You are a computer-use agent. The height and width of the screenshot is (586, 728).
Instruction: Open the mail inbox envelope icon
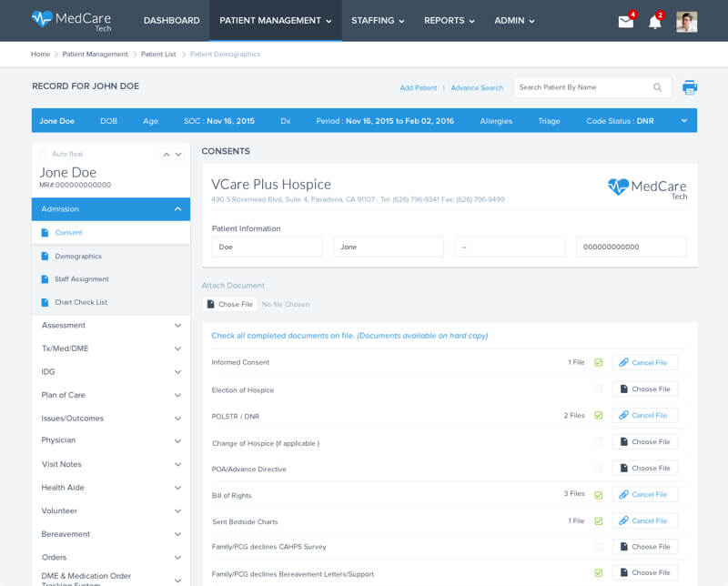625,21
